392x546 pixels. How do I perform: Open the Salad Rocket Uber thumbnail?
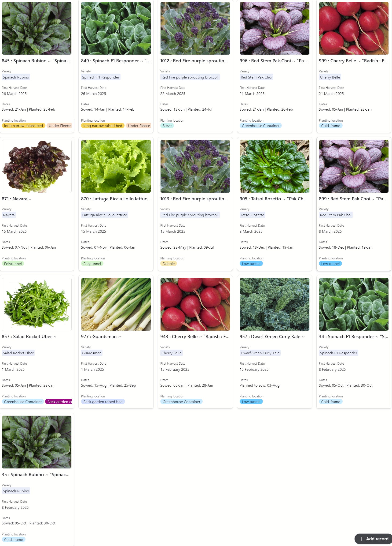click(37, 304)
